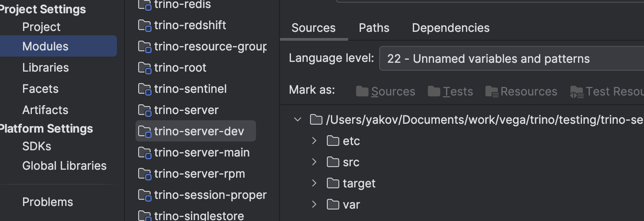This screenshot has width=644, height=221.
Task: Switch to the Paths tab
Action: (374, 28)
